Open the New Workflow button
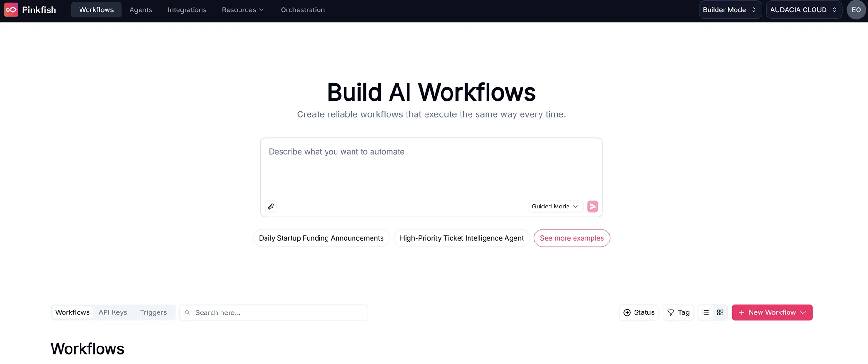 click(x=771, y=312)
